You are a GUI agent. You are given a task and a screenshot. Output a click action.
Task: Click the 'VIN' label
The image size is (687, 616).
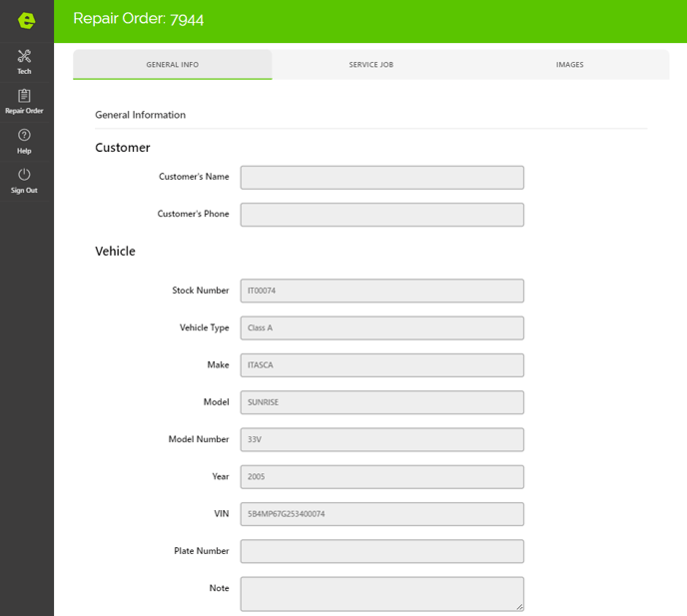tap(222, 514)
